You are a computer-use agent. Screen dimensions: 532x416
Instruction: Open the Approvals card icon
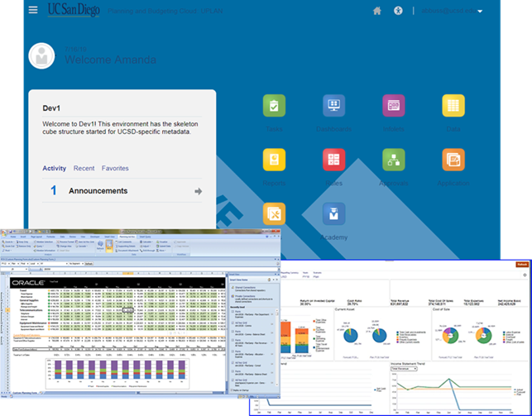click(394, 160)
